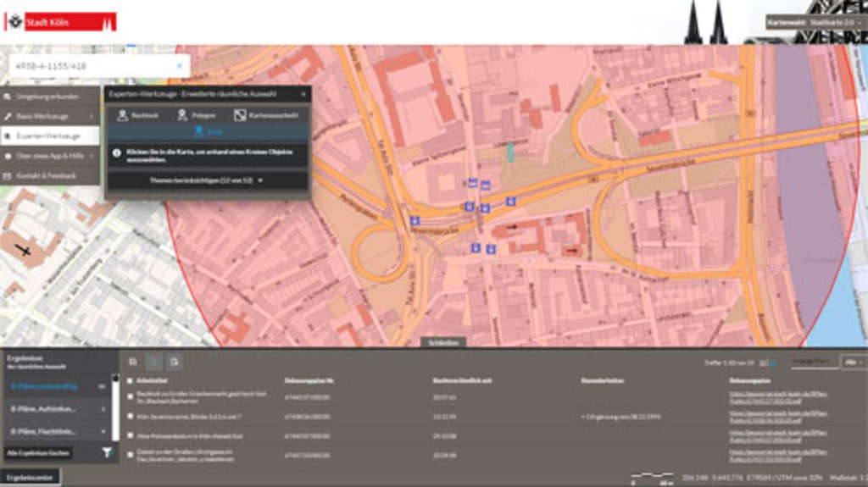
Task: Click the Alle Ergebnisse löschen button
Action: pyautogui.click(x=39, y=453)
